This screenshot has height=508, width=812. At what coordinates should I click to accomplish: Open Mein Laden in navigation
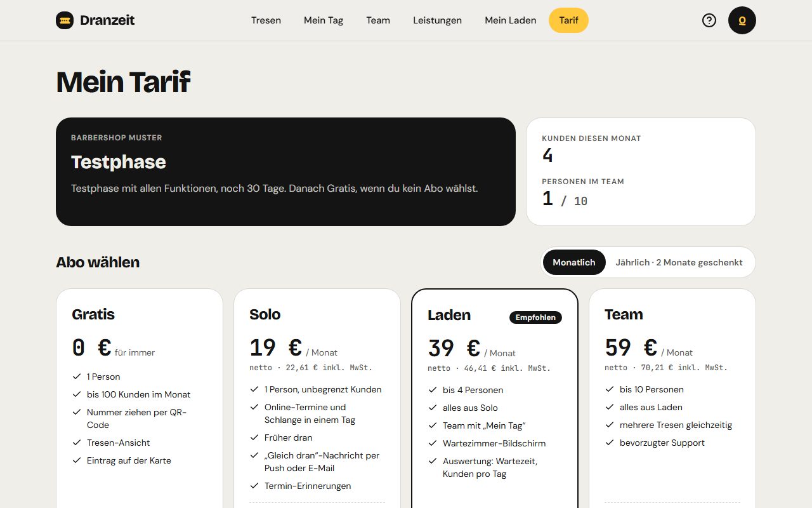click(x=511, y=20)
